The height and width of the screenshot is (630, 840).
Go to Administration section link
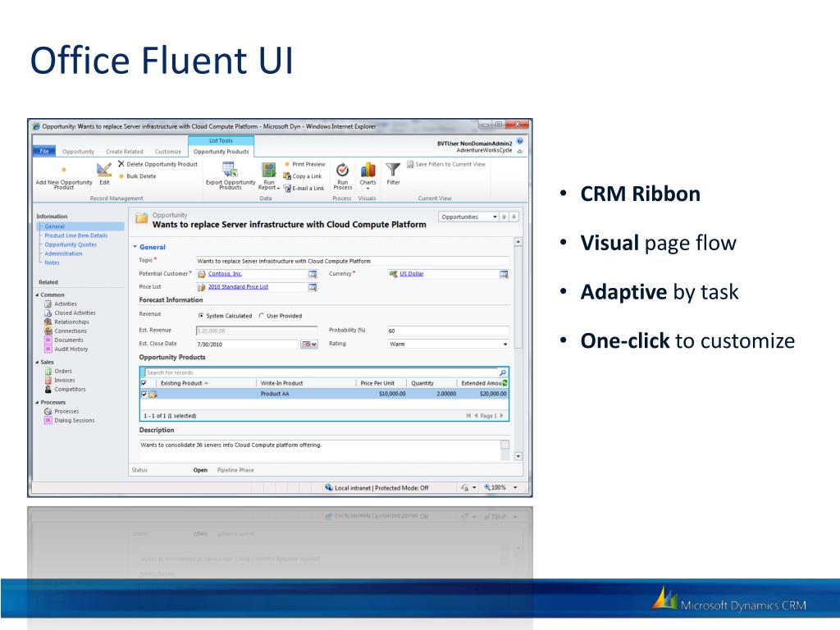tap(63, 254)
